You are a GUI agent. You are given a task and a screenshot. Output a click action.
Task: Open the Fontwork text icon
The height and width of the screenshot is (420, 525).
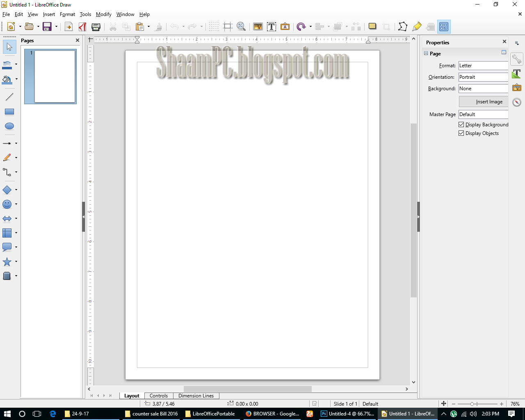(x=285, y=27)
